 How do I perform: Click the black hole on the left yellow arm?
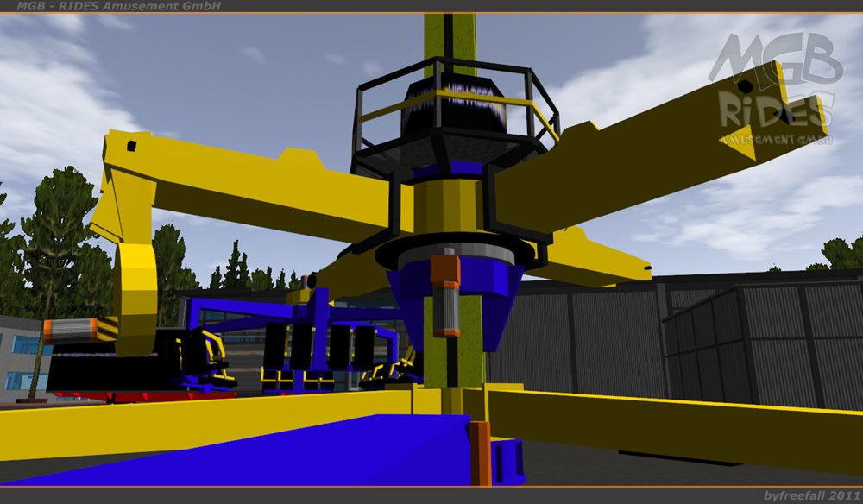(x=130, y=146)
